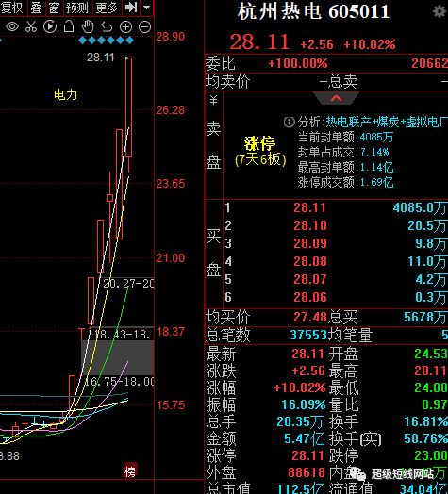Click the info icon beside 分析
This screenshot has width=448, height=494.
290,122
